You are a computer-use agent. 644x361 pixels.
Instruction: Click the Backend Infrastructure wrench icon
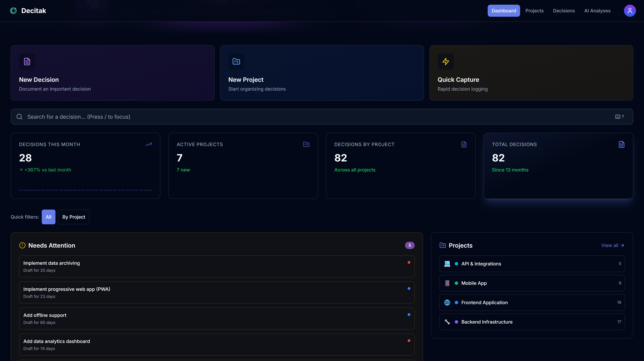tap(447, 322)
